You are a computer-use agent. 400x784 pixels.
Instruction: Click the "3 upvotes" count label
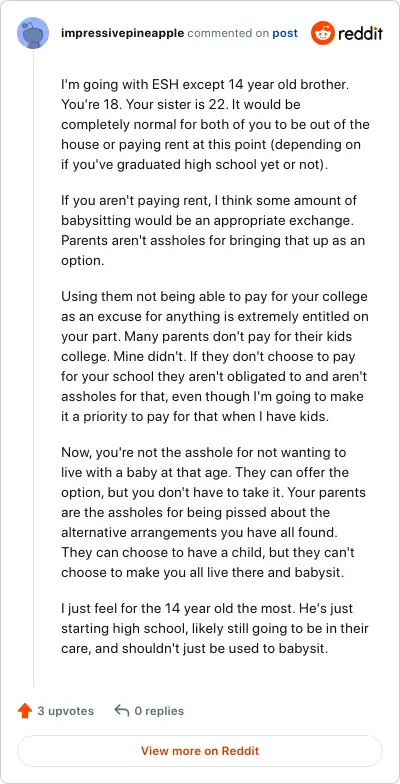[x=66, y=710]
